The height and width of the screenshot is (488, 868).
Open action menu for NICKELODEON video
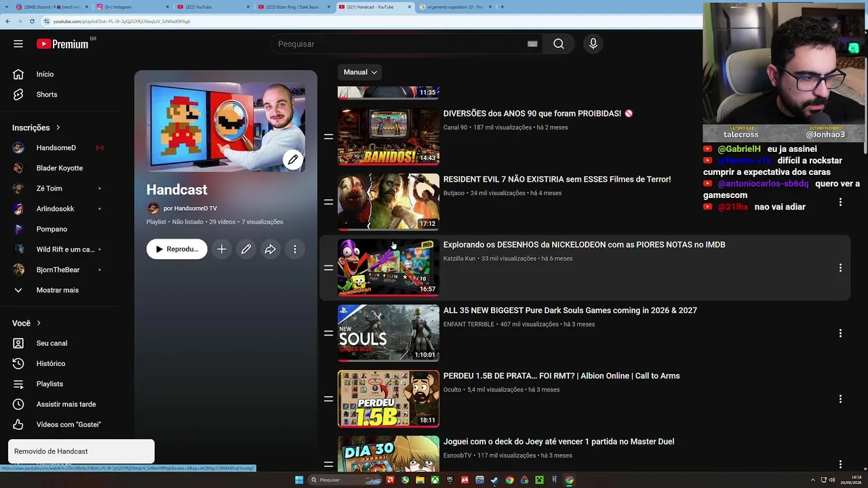tap(840, 268)
